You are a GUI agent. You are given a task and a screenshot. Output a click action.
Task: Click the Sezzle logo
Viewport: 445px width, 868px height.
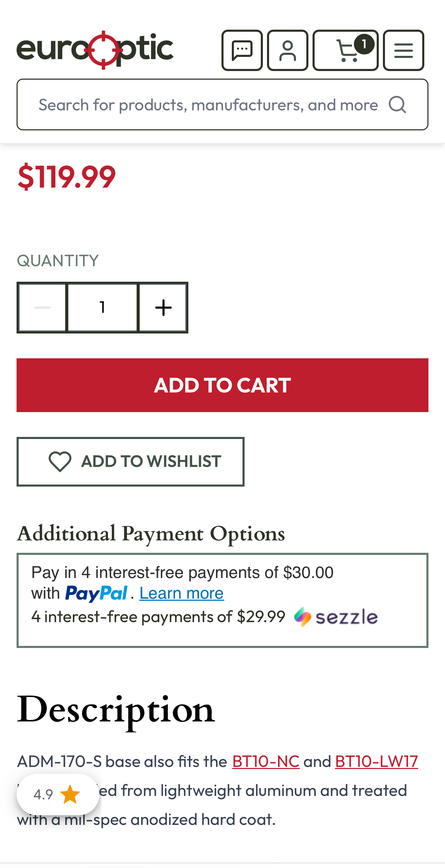pyautogui.click(x=336, y=617)
